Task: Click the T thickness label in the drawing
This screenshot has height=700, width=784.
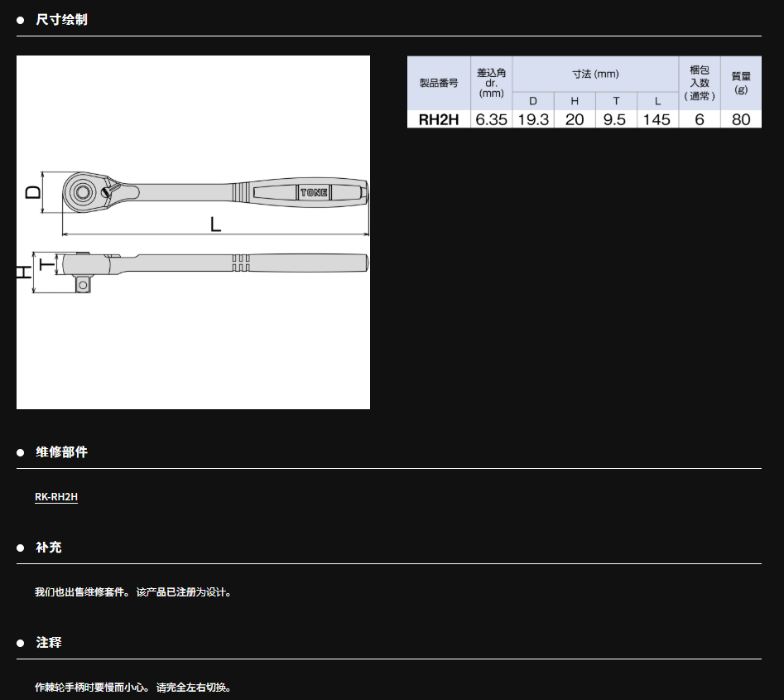Action: pos(47,263)
